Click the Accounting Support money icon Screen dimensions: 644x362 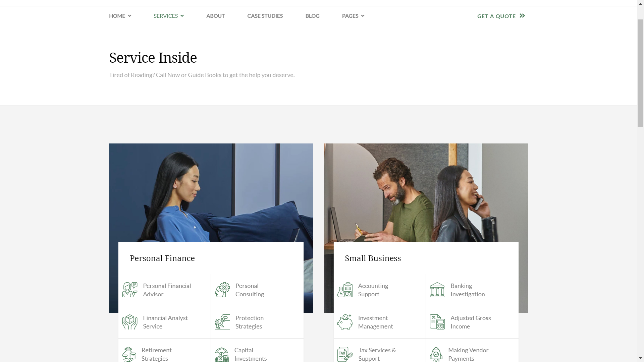[x=345, y=290]
